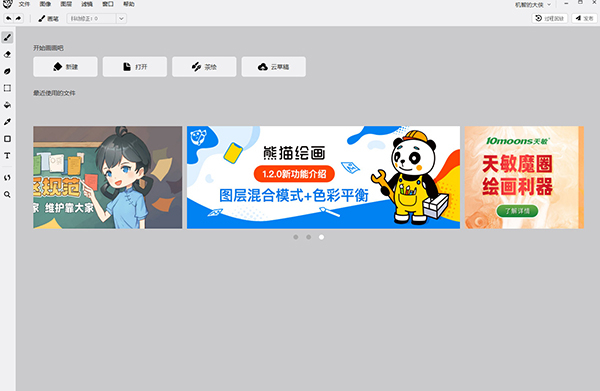Select the zoom magnifier tool
This screenshot has height=391, width=600.
(x=7, y=194)
